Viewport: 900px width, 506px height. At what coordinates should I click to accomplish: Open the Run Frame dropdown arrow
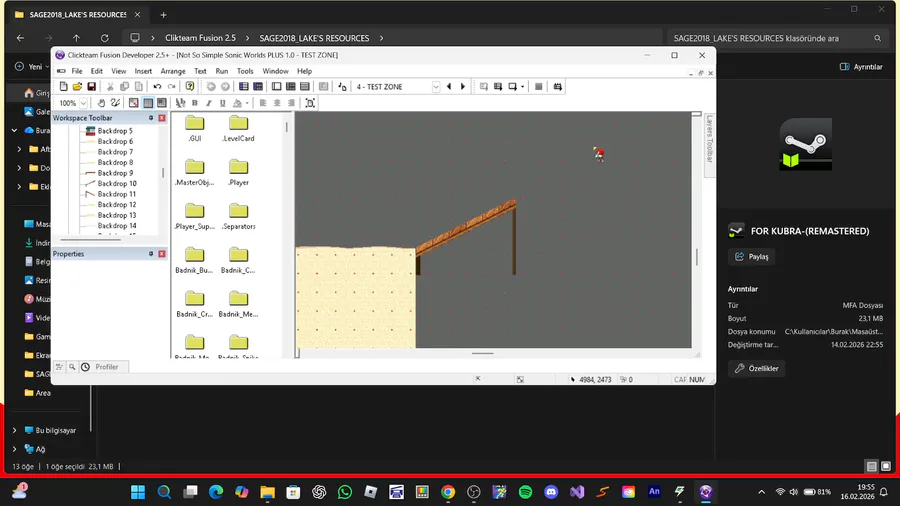[x=522, y=87]
